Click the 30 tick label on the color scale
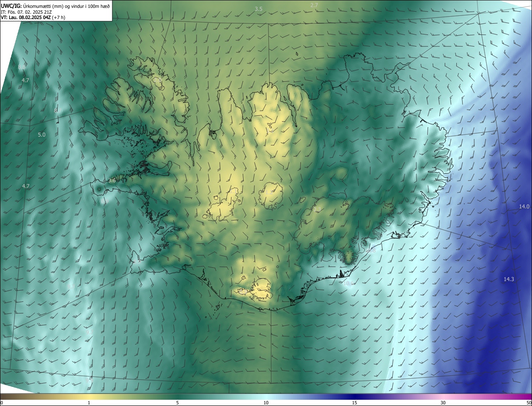The width and height of the screenshot is (532, 406). point(443,403)
